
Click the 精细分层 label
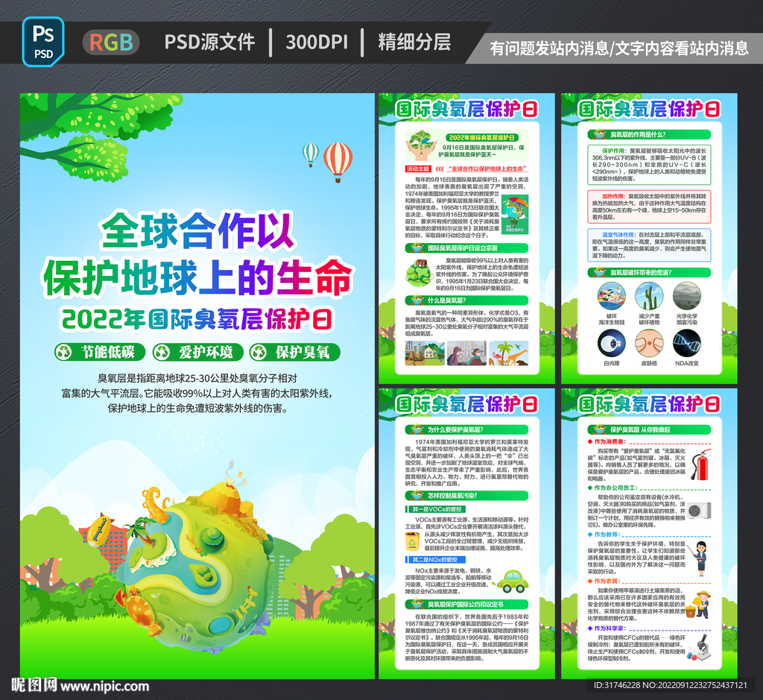point(414,42)
